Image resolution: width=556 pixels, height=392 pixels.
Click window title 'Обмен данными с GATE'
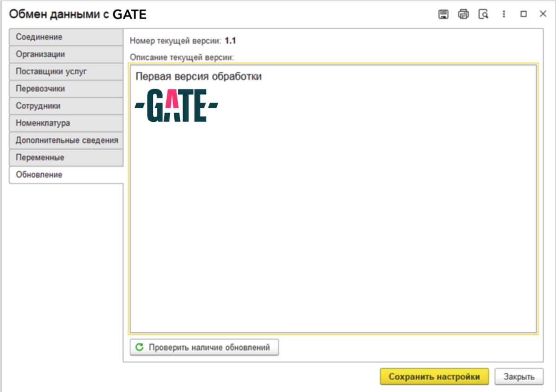point(78,14)
